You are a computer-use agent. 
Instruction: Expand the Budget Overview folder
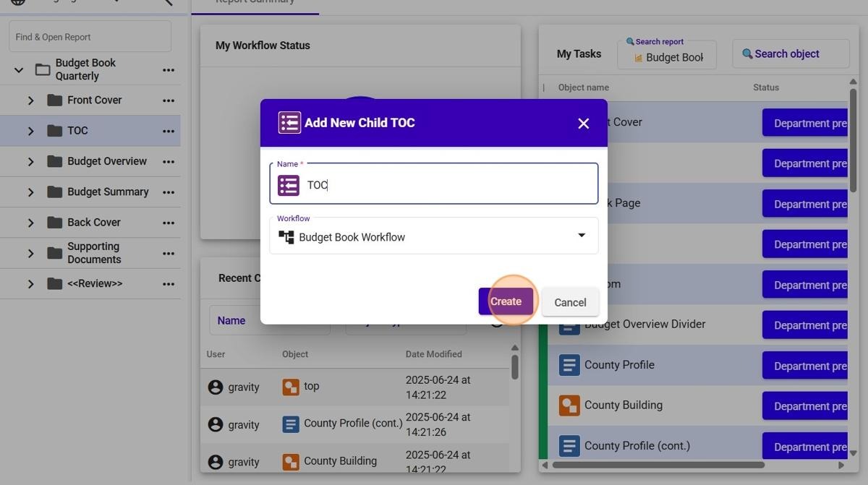coord(30,162)
